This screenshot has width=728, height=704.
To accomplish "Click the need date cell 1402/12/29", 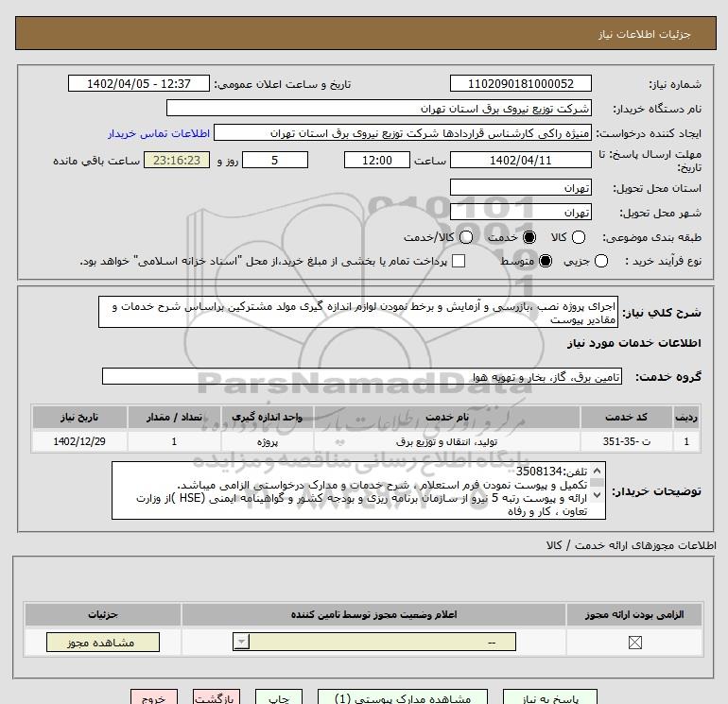I will point(79,441).
